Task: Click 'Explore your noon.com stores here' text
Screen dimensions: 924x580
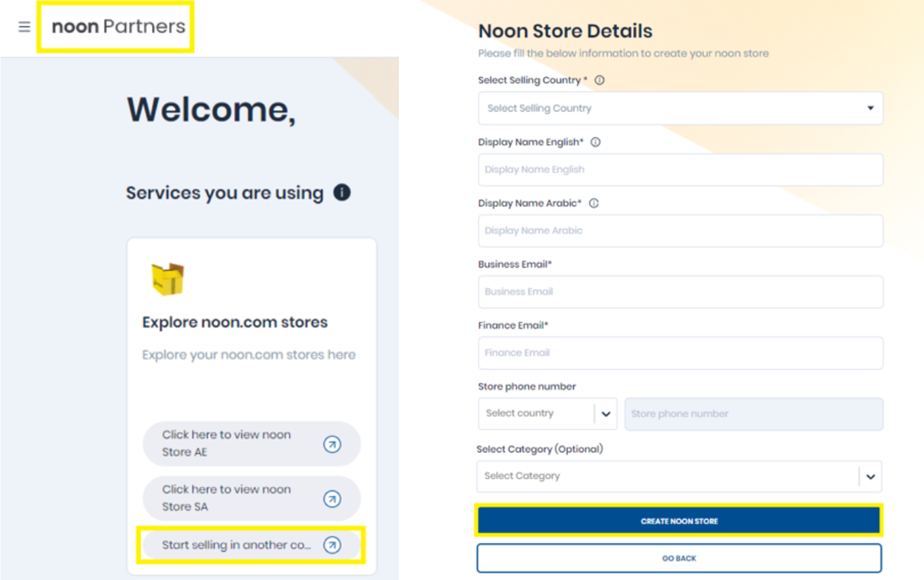Action: click(249, 355)
